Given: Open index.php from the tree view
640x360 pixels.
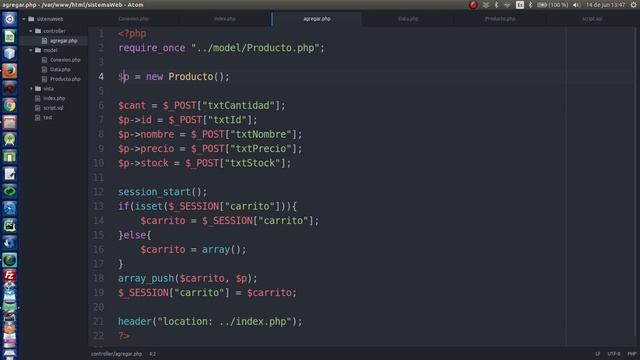Looking at the screenshot, I should [x=54, y=98].
